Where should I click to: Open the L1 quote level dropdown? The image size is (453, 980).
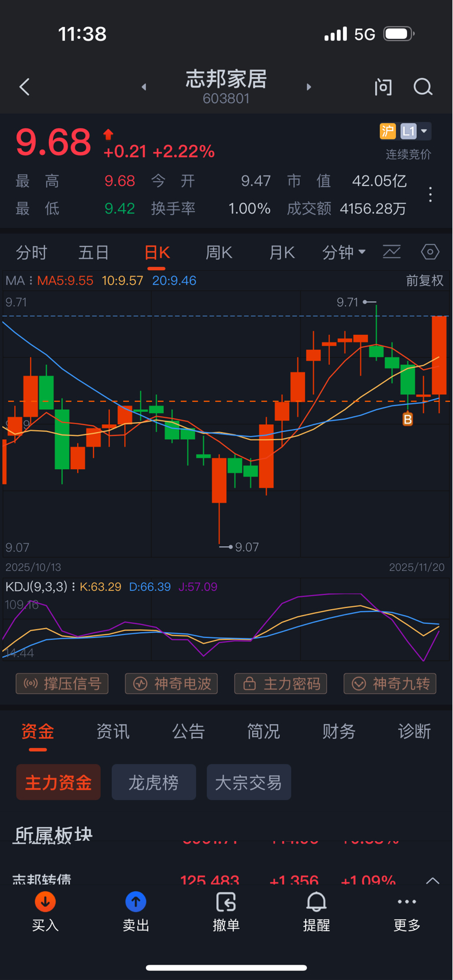(x=415, y=131)
